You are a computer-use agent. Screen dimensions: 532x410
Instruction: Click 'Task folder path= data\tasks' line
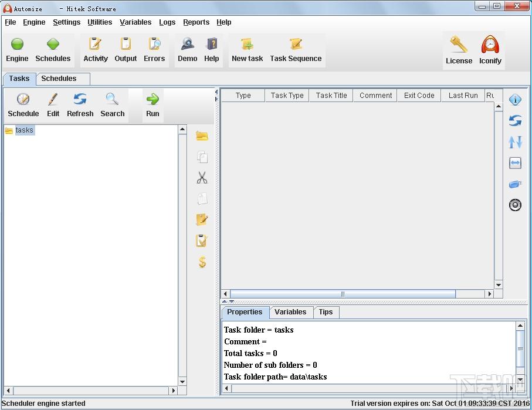click(275, 377)
